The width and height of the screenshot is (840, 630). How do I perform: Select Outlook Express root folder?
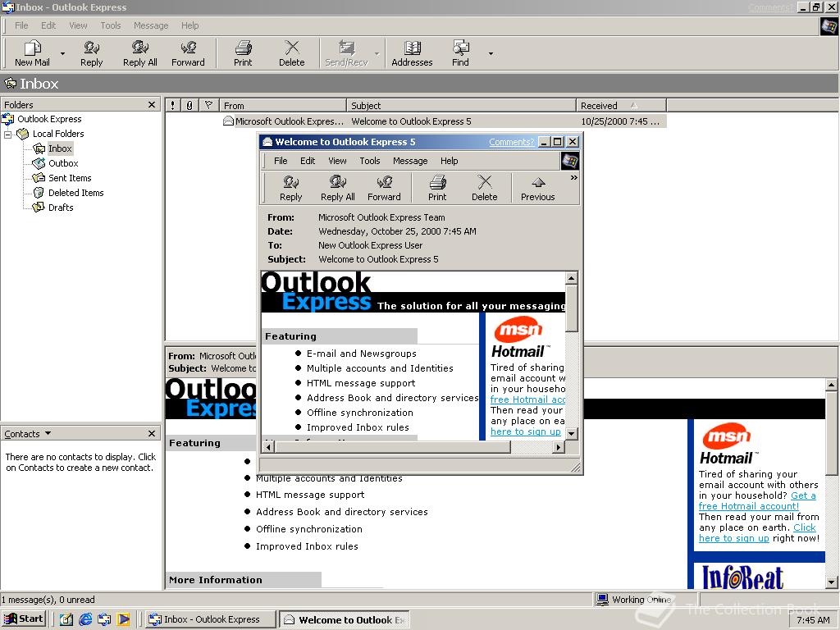pyautogui.click(x=49, y=119)
